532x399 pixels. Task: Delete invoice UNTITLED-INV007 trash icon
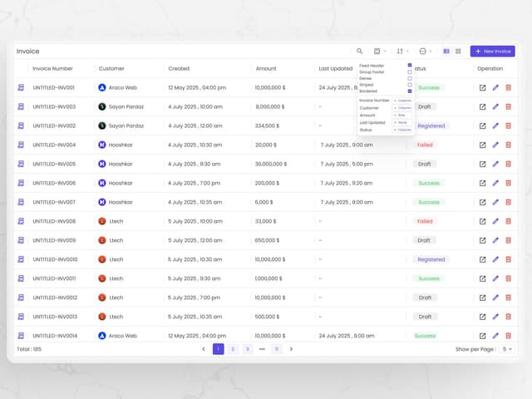tap(508, 202)
